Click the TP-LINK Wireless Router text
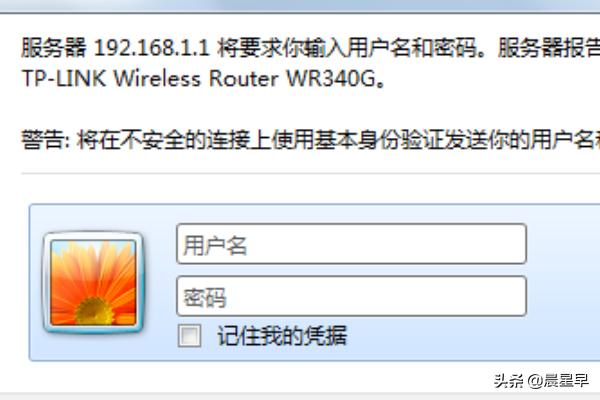The image size is (600, 400). tap(150, 79)
